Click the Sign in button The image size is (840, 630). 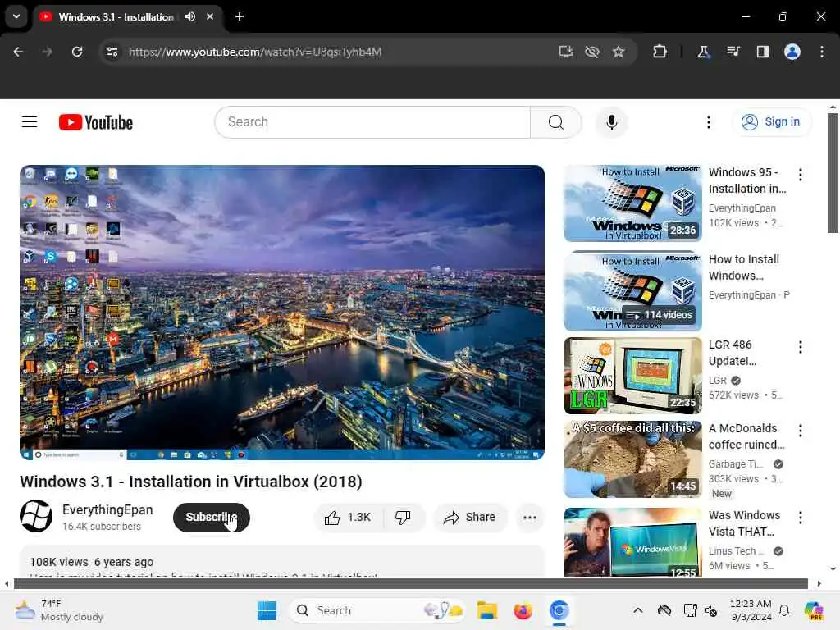[x=771, y=122]
